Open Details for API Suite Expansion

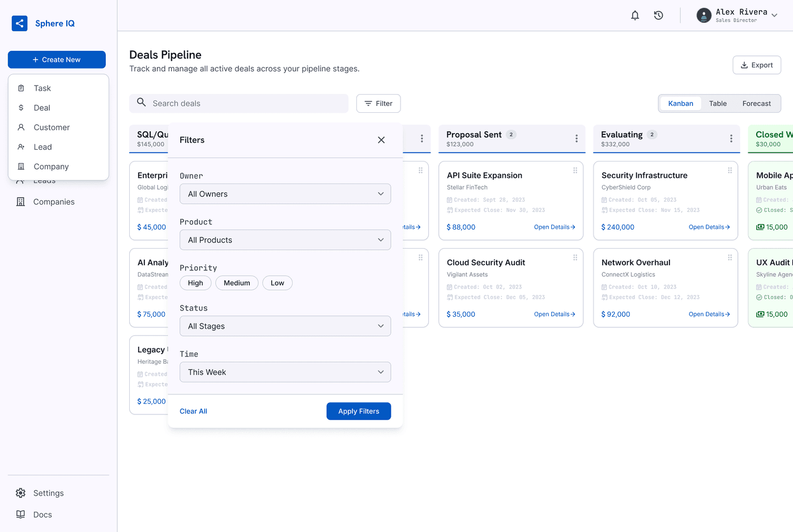click(555, 227)
